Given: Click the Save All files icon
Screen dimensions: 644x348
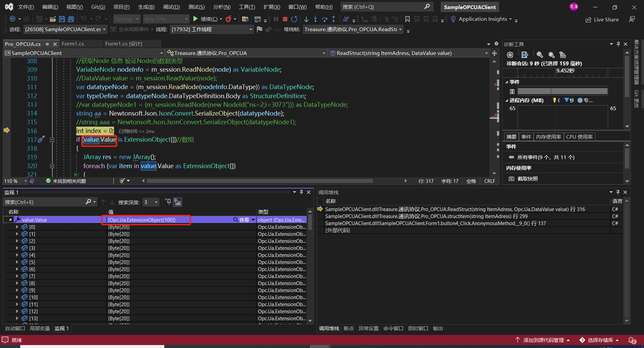Looking at the screenshot, I should pyautogui.click(x=71, y=19).
